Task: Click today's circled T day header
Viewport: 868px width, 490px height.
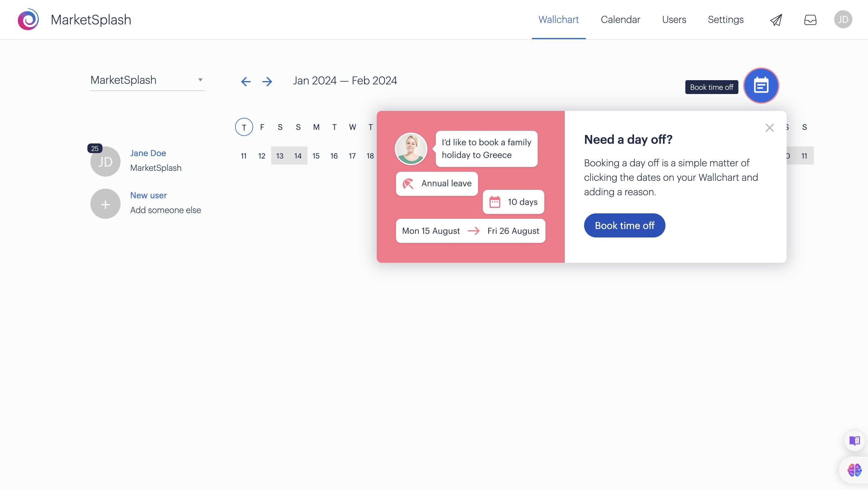Action: (x=244, y=127)
